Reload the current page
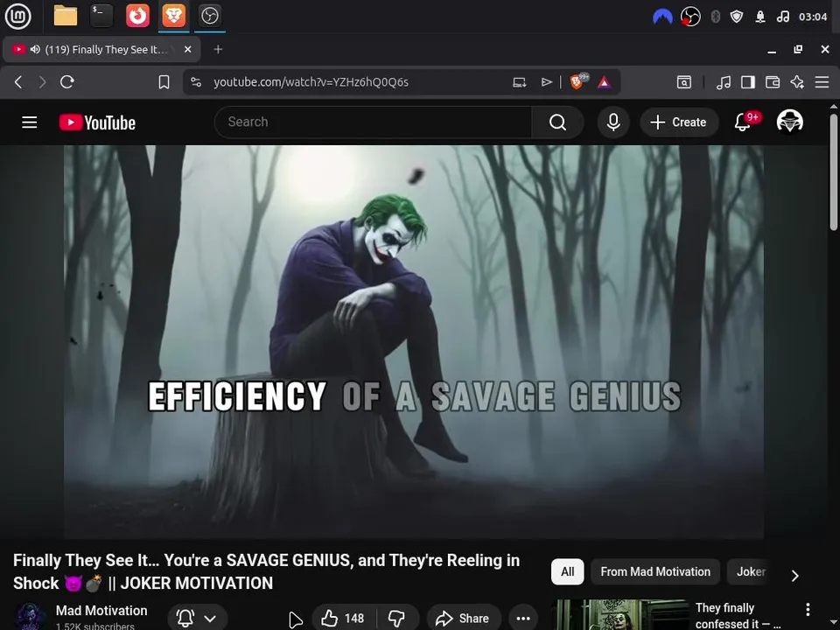The width and height of the screenshot is (840, 630). (67, 82)
